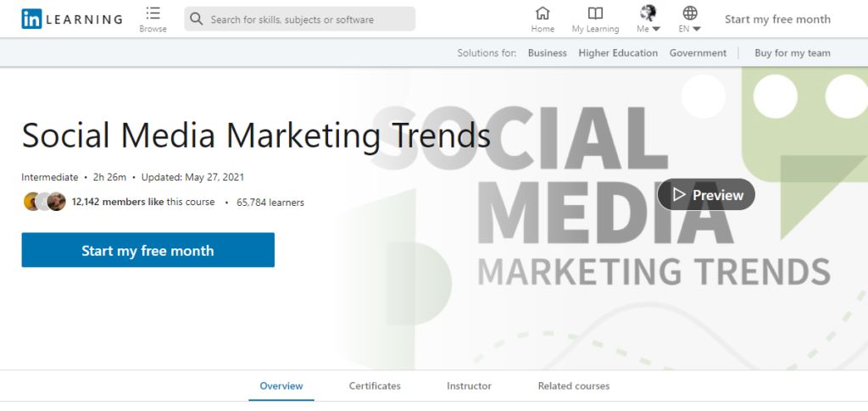The width and height of the screenshot is (868, 411).
Task: Open the Instructor tab
Action: [469, 386]
